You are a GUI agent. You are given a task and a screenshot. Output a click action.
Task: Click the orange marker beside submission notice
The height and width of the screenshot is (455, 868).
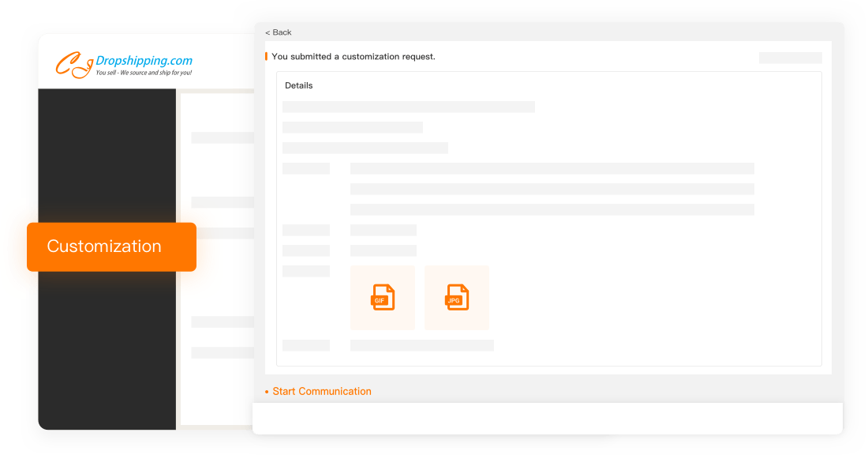267,56
